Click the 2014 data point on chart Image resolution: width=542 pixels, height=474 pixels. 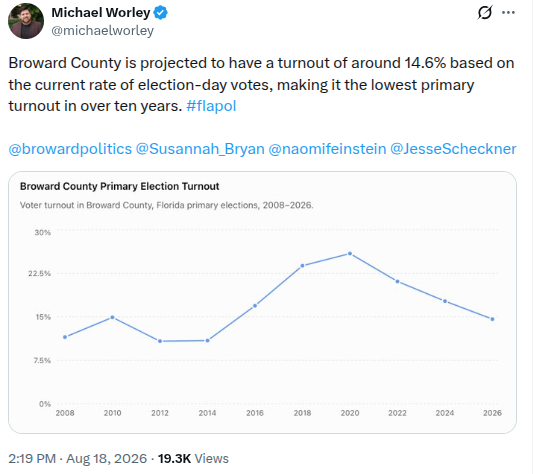tap(207, 341)
